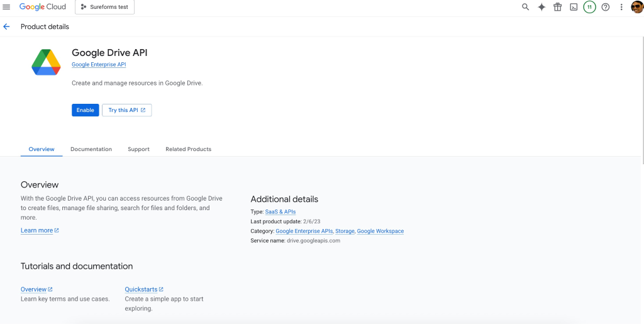Open SaaS & APIs type link
The height and width of the screenshot is (324, 644).
pyautogui.click(x=280, y=212)
